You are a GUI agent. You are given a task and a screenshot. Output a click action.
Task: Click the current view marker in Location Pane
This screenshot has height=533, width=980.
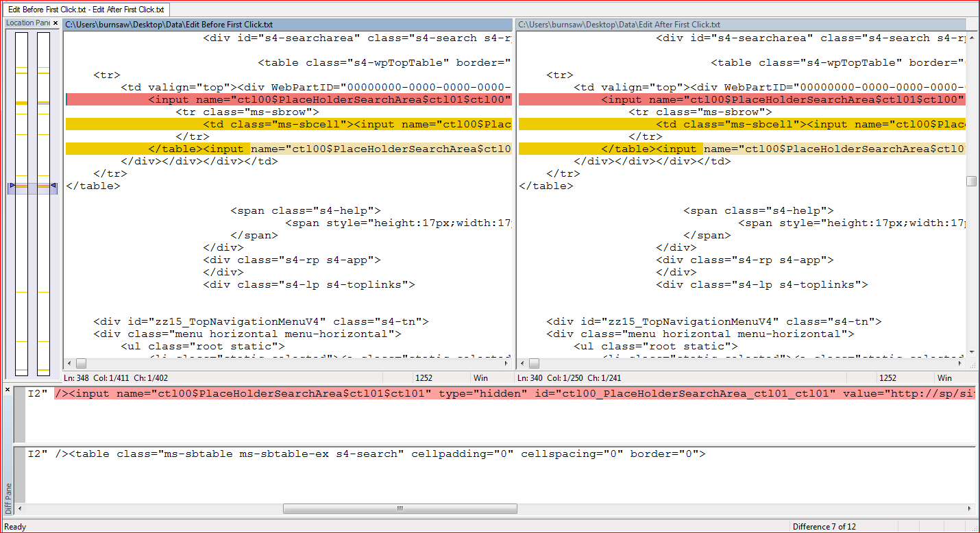pyautogui.click(x=32, y=187)
